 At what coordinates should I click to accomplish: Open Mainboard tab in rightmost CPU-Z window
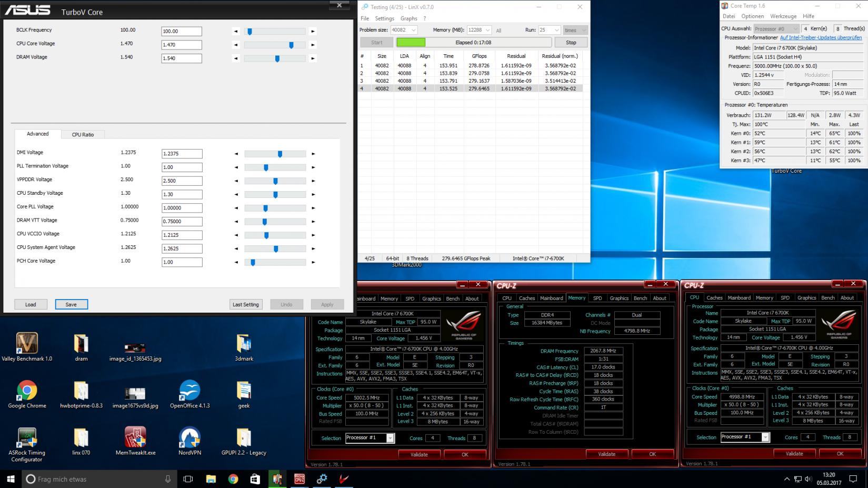(x=739, y=297)
